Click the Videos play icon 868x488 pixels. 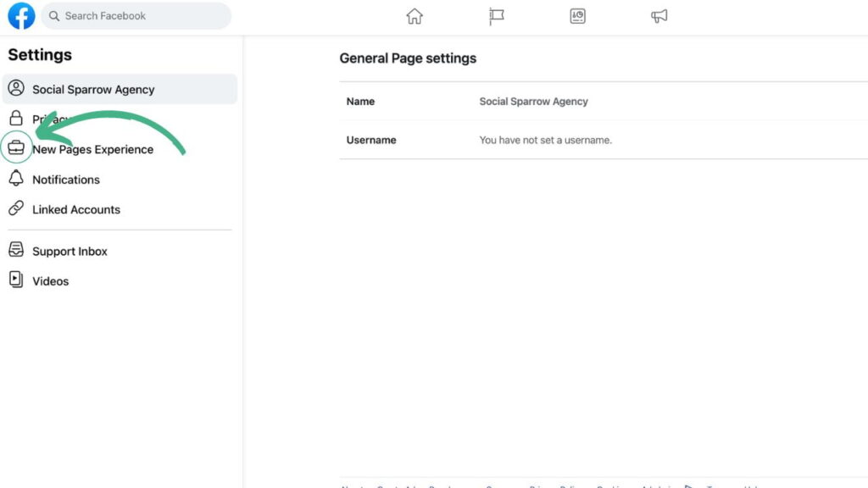[16, 280]
